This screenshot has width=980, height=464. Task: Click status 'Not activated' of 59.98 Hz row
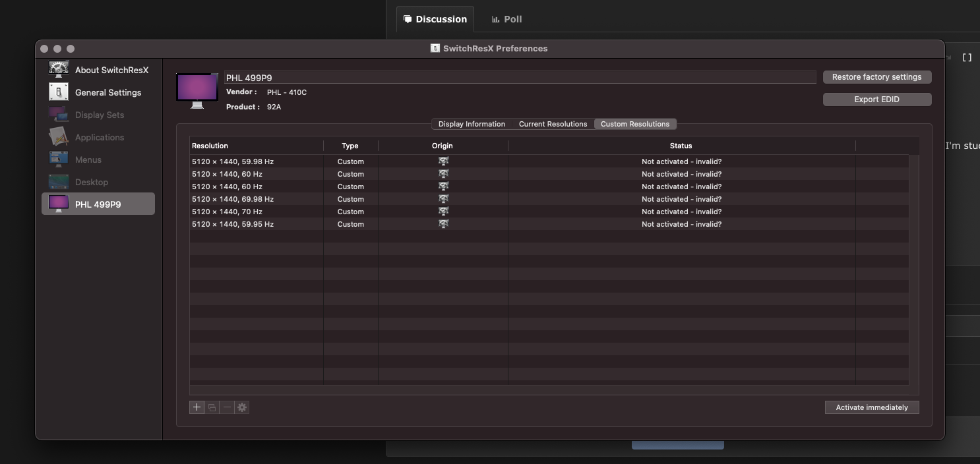tap(682, 161)
